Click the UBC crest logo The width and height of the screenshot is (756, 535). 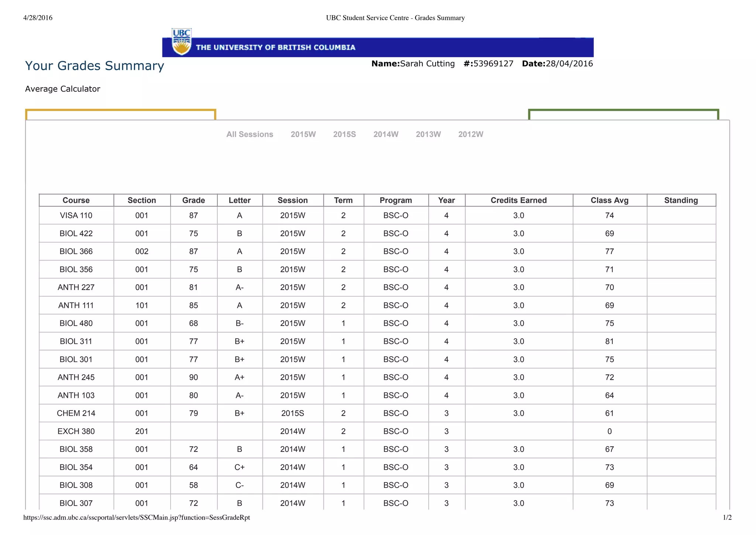(182, 42)
